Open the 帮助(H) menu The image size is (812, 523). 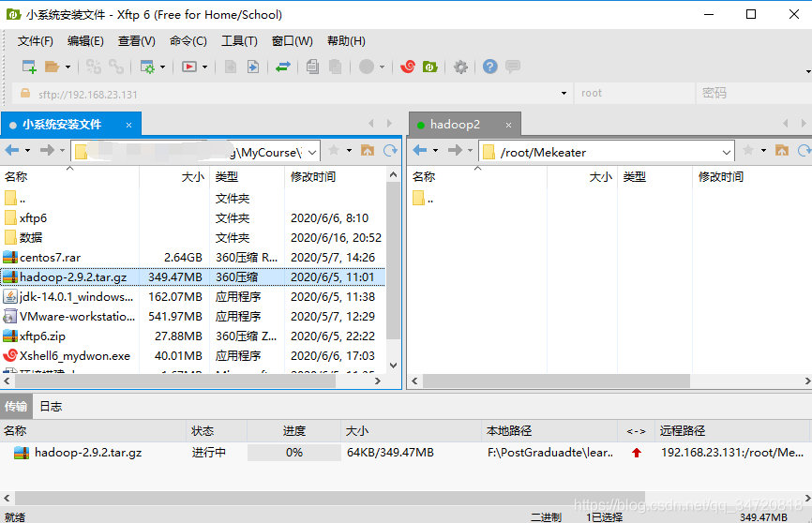tap(346, 41)
